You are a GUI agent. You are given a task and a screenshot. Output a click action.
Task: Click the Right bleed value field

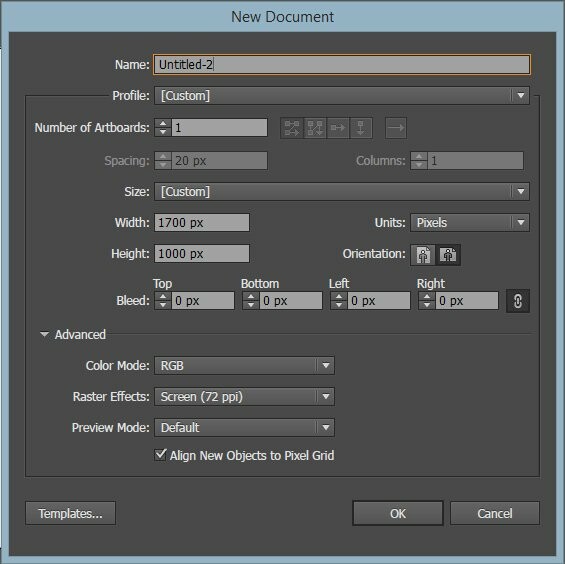tap(467, 301)
